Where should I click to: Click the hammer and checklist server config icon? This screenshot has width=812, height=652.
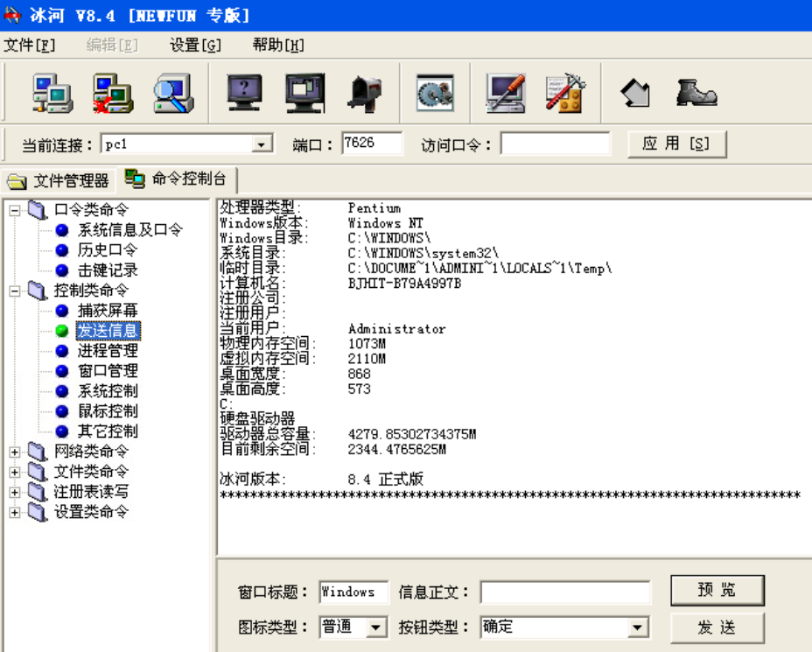click(x=565, y=94)
